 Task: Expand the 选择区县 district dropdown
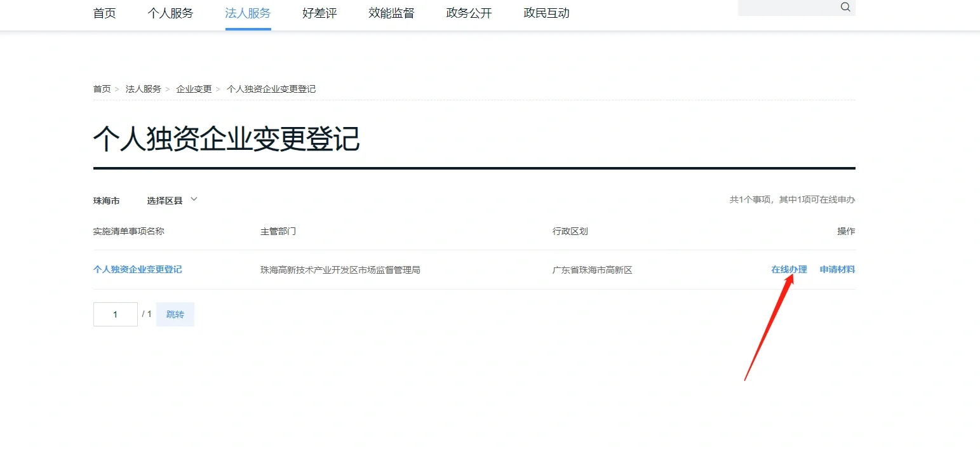[x=172, y=201]
